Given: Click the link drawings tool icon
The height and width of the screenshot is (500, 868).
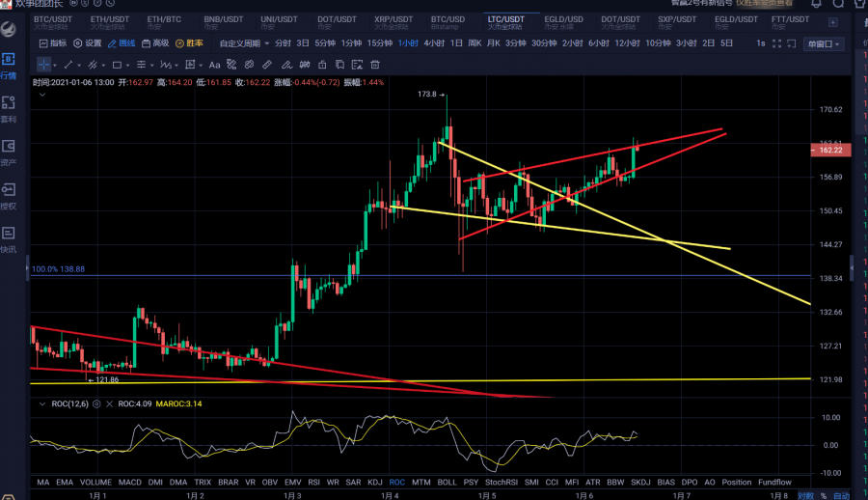Looking at the screenshot, I should coord(249,65).
